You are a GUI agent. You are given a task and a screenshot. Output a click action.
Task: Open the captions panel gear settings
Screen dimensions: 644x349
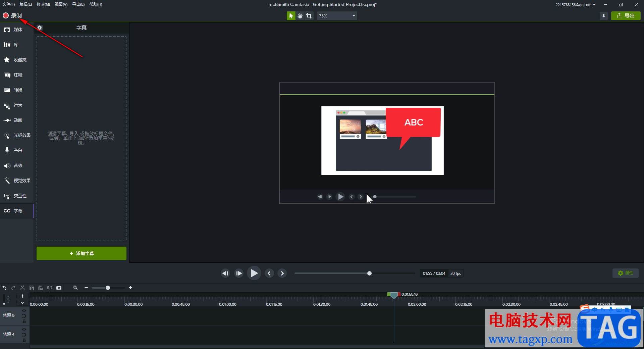(x=40, y=28)
